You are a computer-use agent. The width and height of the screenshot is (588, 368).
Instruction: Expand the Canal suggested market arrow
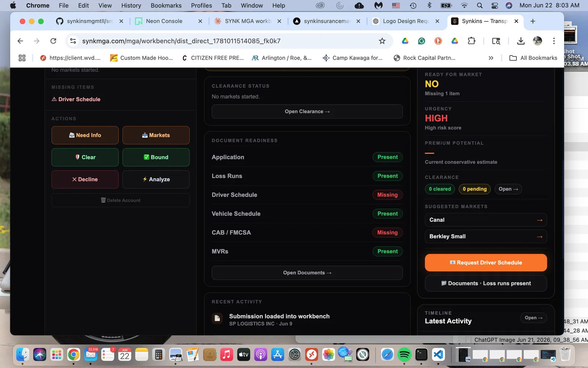tap(539, 220)
